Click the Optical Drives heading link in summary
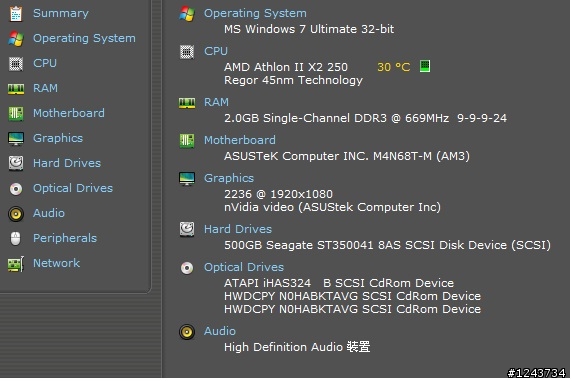Image resolution: width=572 pixels, height=381 pixels. tap(244, 268)
